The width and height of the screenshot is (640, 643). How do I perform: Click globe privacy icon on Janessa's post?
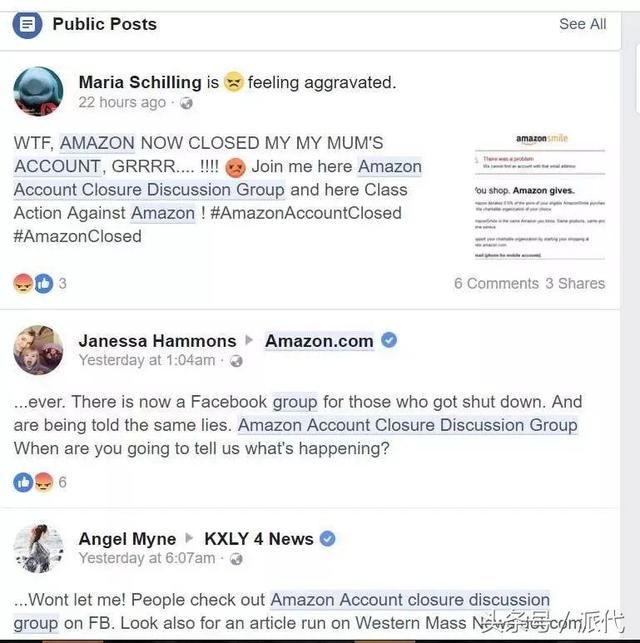[236, 361]
